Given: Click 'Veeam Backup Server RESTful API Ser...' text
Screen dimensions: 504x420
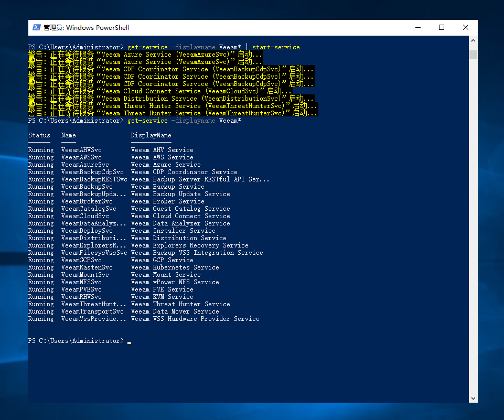Looking at the screenshot, I should 200,179.
